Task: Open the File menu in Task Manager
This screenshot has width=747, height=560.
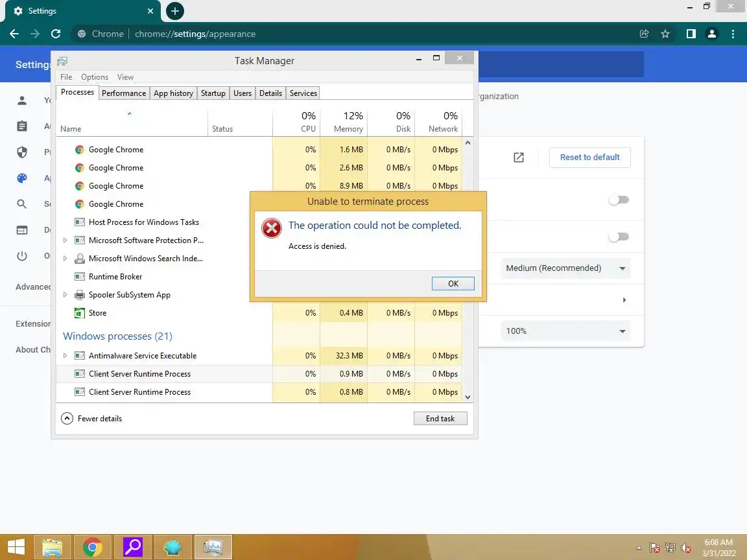Action: (x=66, y=77)
